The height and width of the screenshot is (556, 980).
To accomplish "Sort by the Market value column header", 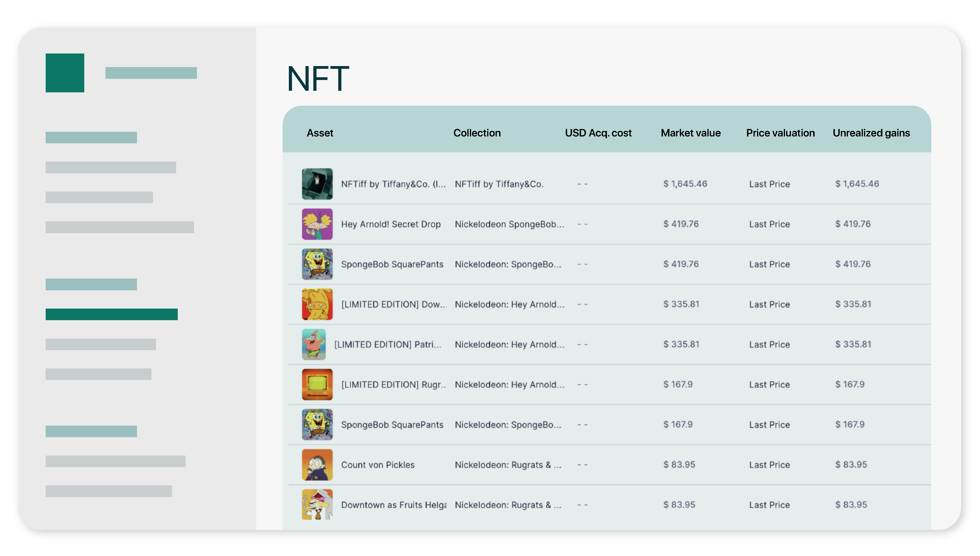I will pyautogui.click(x=690, y=133).
